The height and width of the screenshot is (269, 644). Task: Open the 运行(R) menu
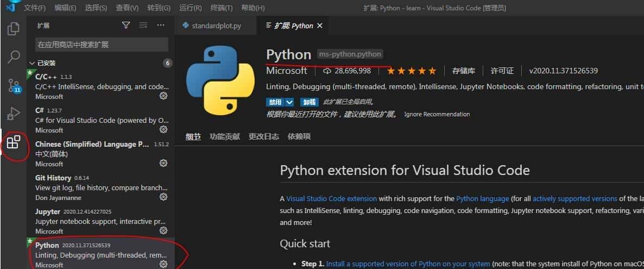click(191, 8)
